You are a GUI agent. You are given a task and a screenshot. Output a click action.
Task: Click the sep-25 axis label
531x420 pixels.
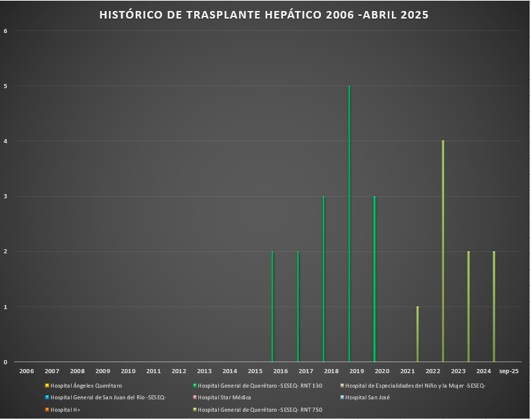pyautogui.click(x=509, y=371)
